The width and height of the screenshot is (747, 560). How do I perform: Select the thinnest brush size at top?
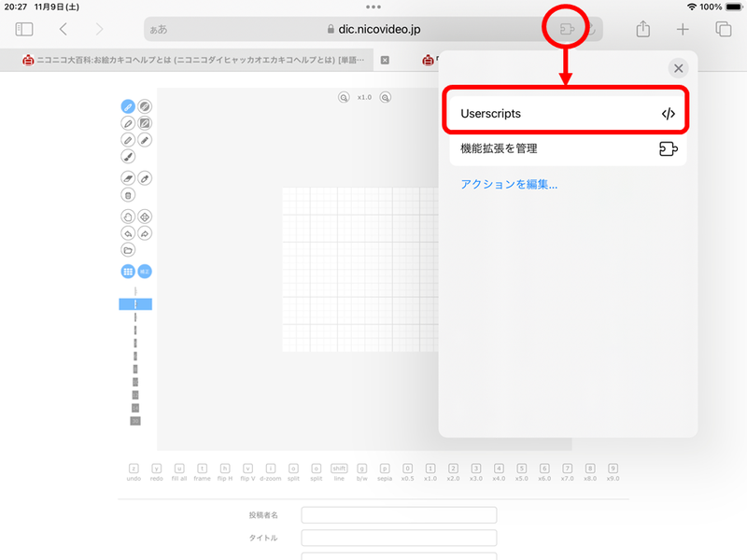click(135, 291)
